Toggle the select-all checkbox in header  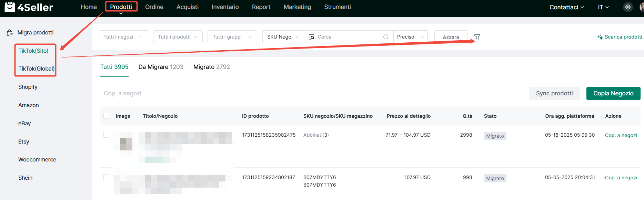point(107,116)
